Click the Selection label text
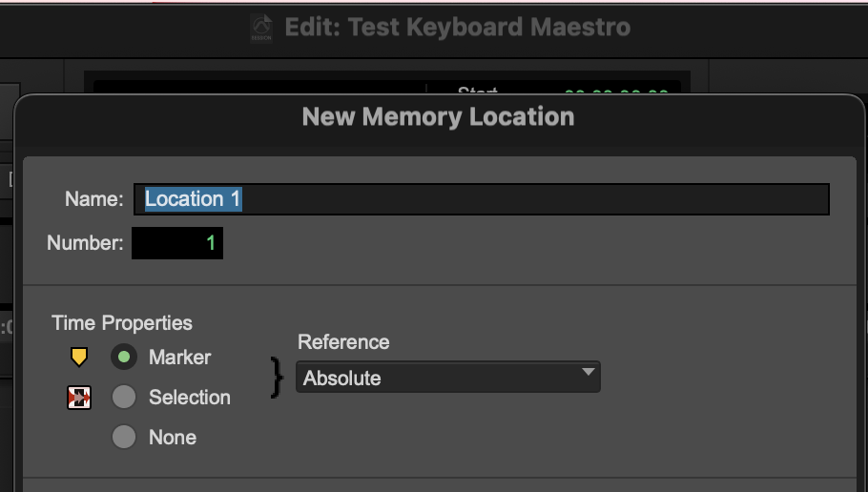Screen dimensions: 868x492 [189, 398]
